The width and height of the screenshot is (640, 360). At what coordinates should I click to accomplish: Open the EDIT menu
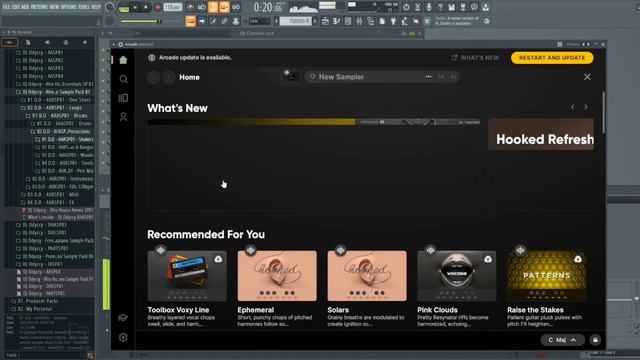pyautogui.click(x=16, y=7)
